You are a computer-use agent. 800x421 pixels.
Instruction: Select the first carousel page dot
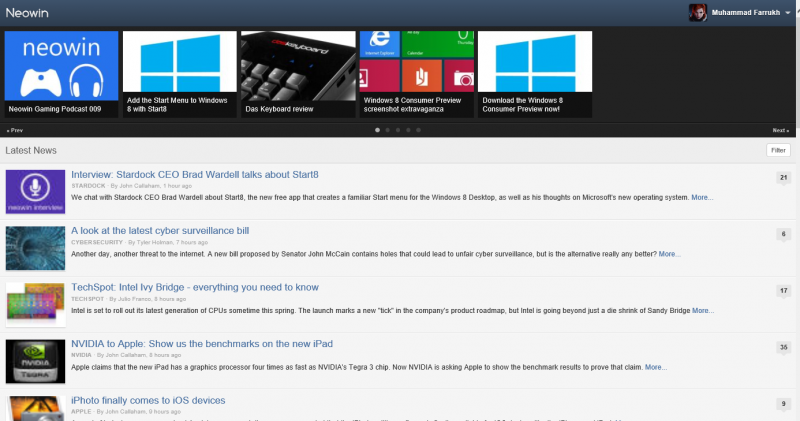[378, 130]
